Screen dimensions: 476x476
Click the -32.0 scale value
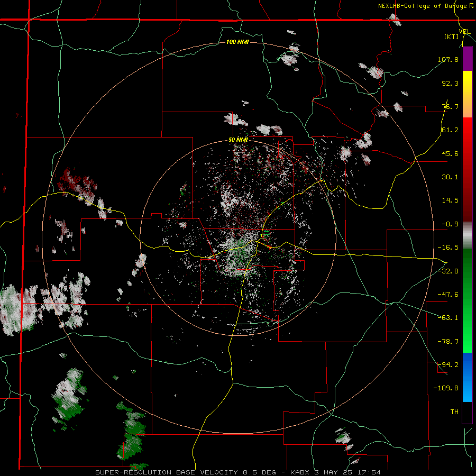[448, 271]
